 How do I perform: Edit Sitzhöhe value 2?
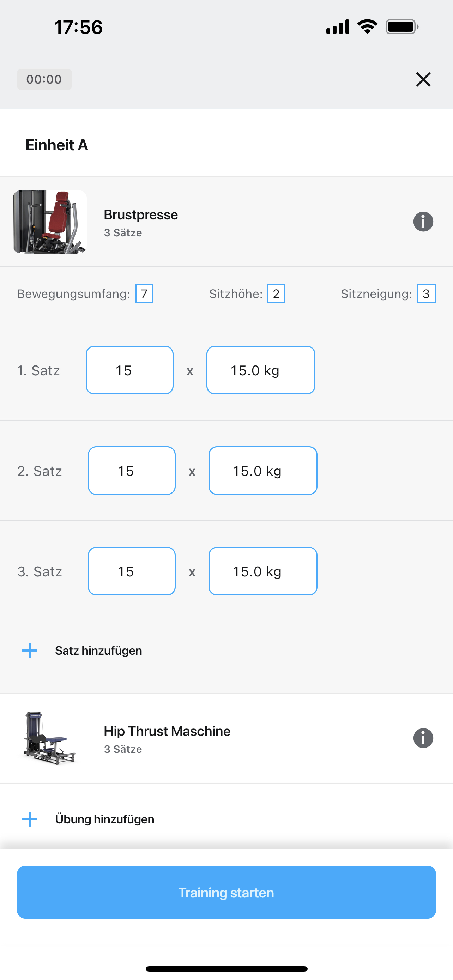click(x=276, y=294)
